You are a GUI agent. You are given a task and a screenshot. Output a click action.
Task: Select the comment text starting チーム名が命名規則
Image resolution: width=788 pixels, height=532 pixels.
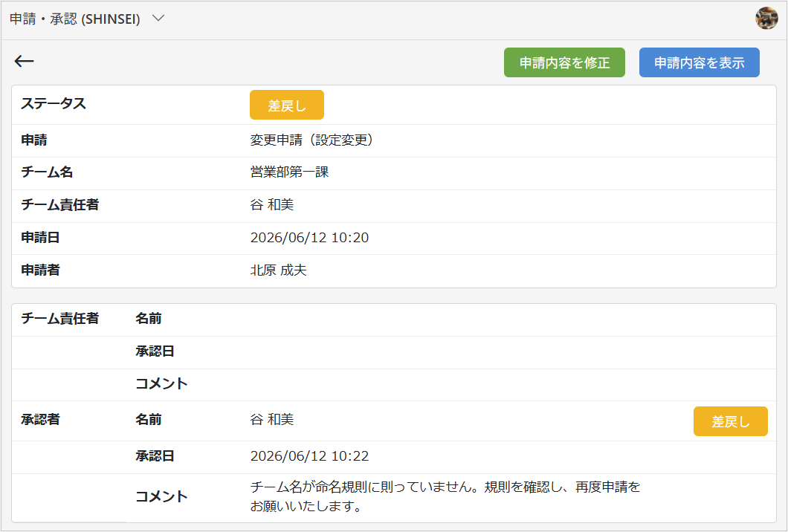pyautogui.click(x=445, y=496)
